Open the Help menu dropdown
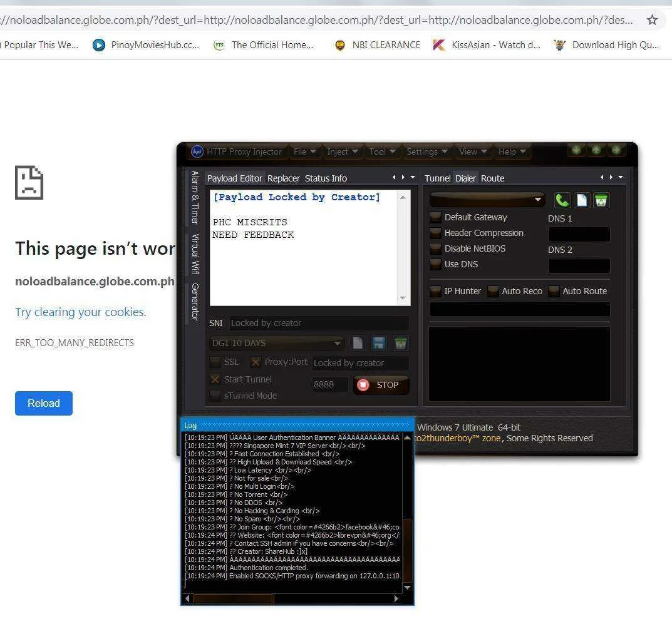Image resolution: width=672 pixels, height=634 pixels. (x=512, y=151)
